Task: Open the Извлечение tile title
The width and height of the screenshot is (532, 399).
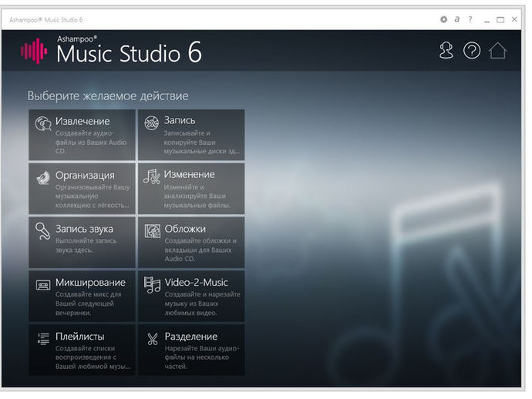Action: [82, 121]
